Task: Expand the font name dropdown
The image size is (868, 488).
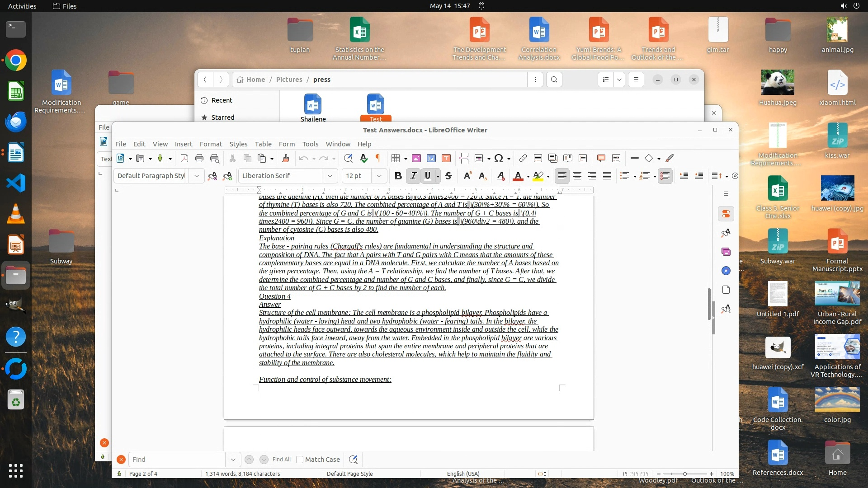Action: click(330, 176)
